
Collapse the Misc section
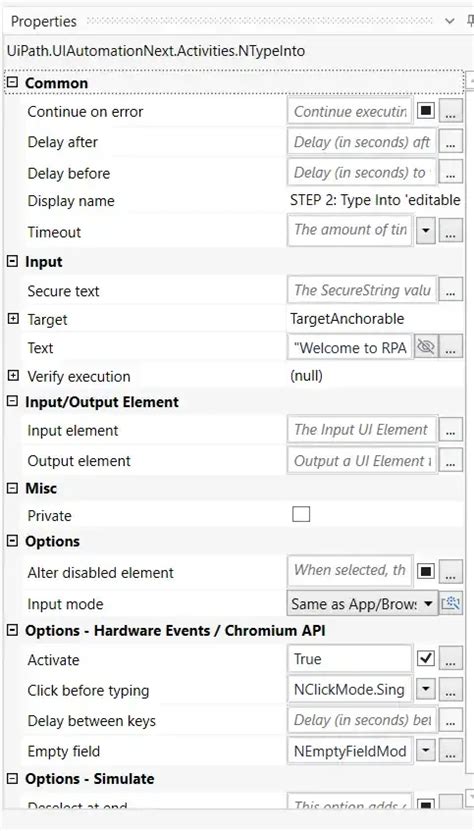click(13, 488)
